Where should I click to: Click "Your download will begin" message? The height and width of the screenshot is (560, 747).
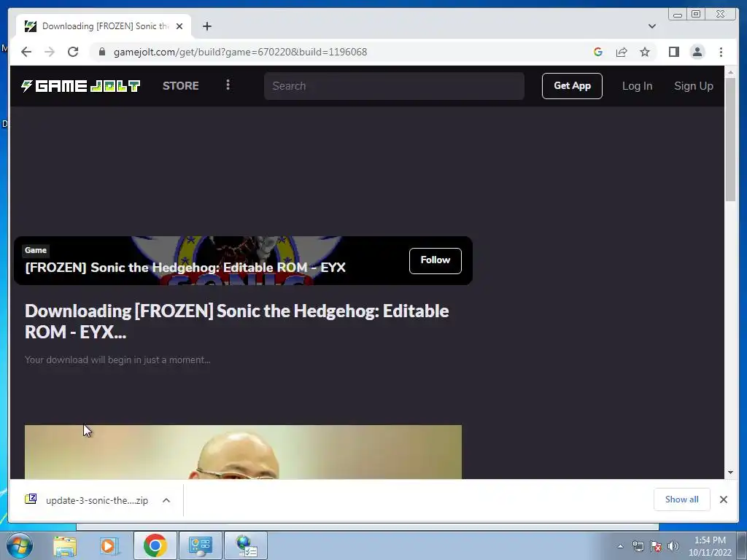click(117, 360)
